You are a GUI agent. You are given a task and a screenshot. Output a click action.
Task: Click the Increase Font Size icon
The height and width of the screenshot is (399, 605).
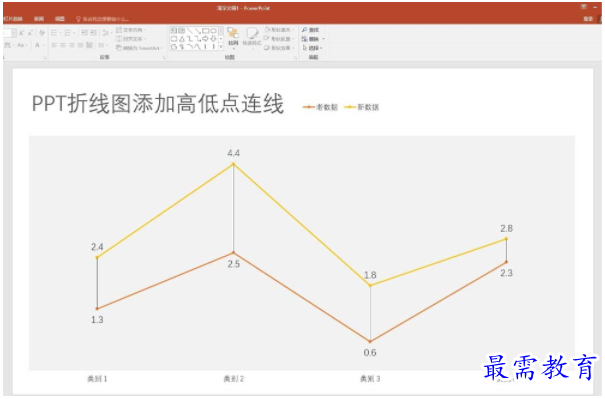(x=22, y=33)
